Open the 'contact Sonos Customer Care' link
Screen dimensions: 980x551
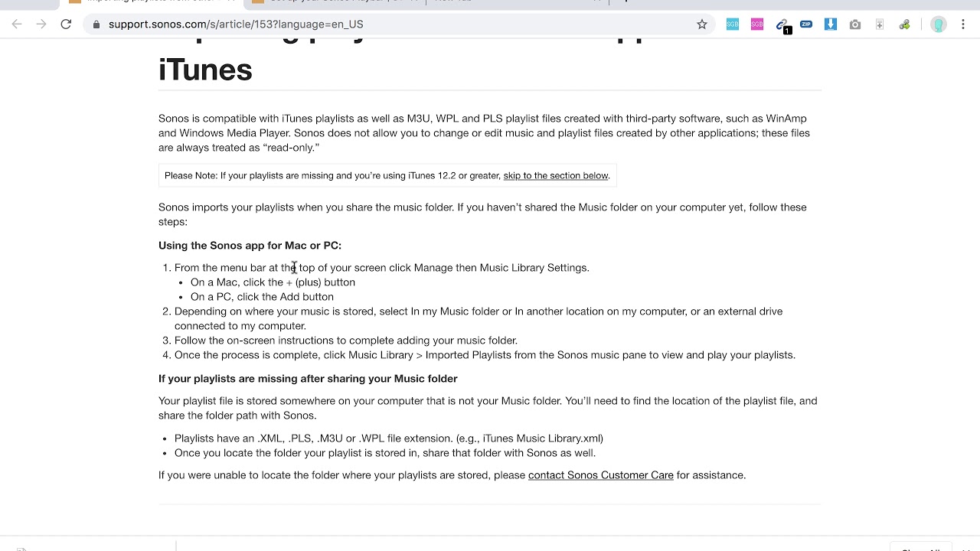(x=601, y=475)
